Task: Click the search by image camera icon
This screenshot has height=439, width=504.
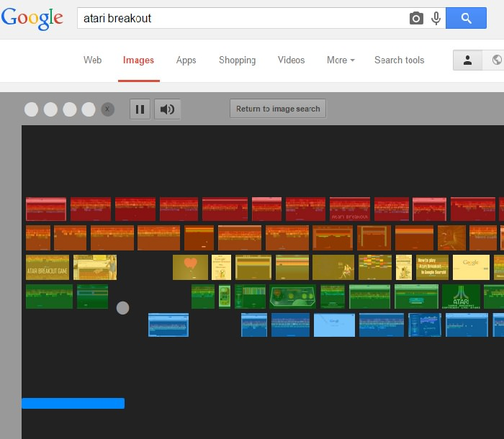Action: (416, 19)
